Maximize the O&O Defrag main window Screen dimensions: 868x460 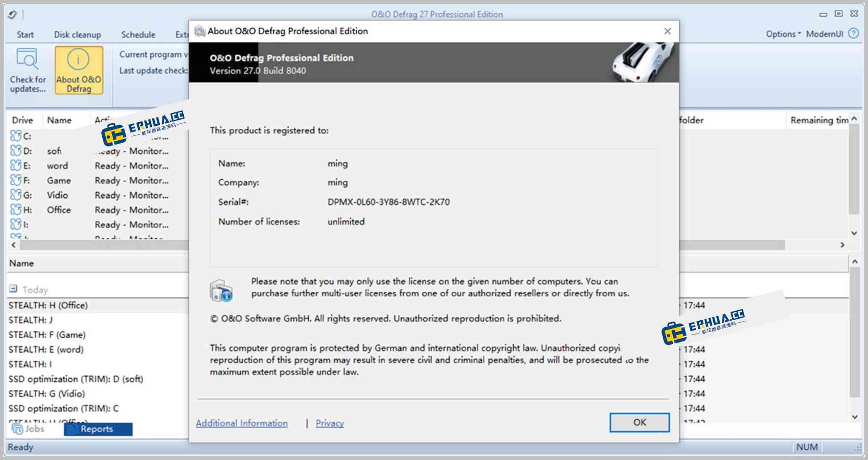pos(839,14)
